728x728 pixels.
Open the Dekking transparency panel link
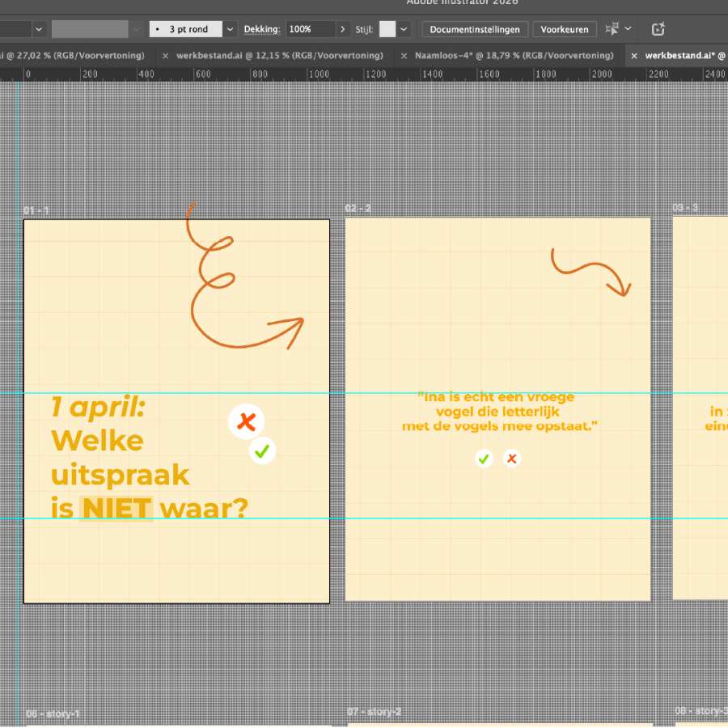pos(262,29)
